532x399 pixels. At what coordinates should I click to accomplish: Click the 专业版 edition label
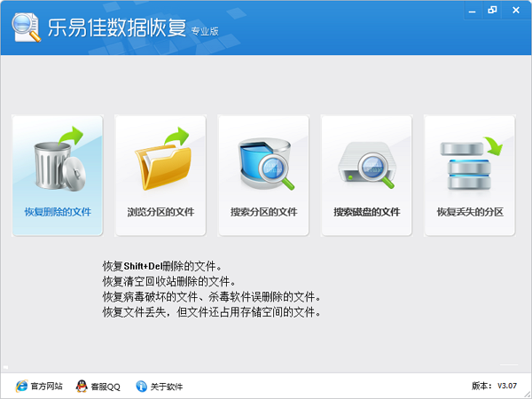pos(205,31)
